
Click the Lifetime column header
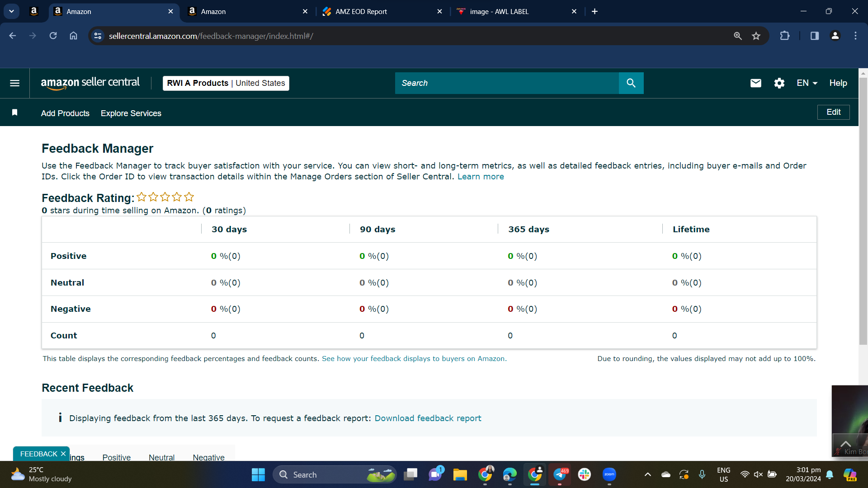point(691,230)
